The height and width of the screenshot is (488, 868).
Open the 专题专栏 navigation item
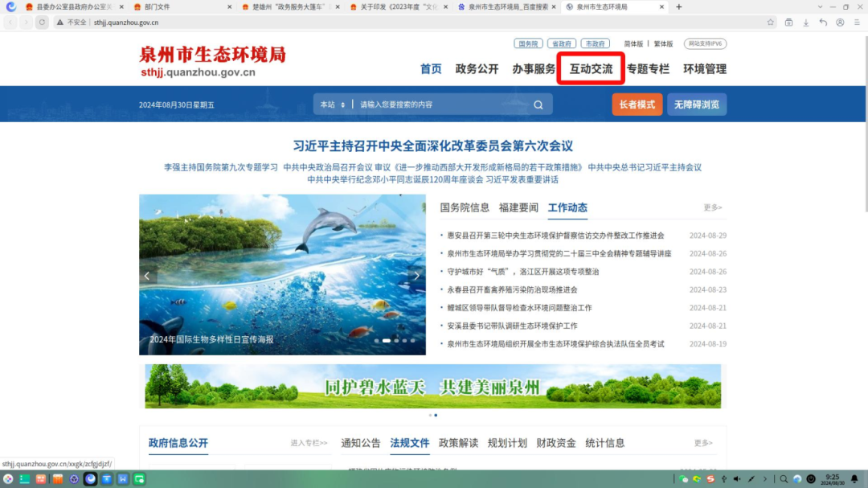648,68
